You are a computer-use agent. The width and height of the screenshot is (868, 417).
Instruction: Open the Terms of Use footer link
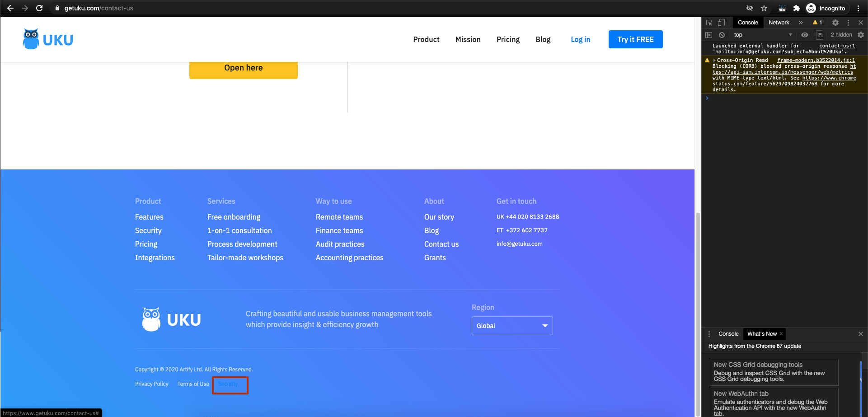click(x=193, y=384)
